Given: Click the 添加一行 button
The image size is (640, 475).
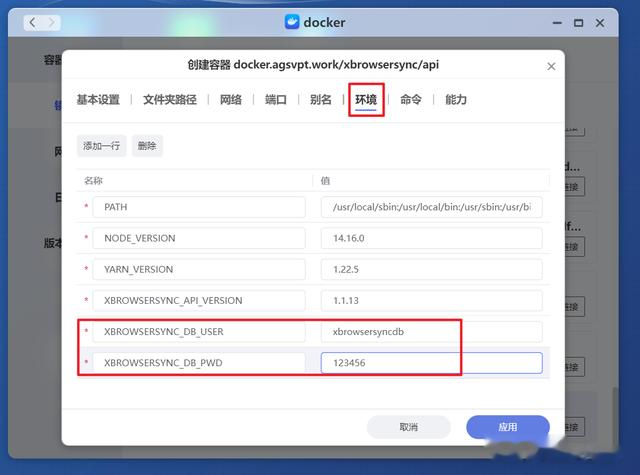Looking at the screenshot, I should 102,146.
